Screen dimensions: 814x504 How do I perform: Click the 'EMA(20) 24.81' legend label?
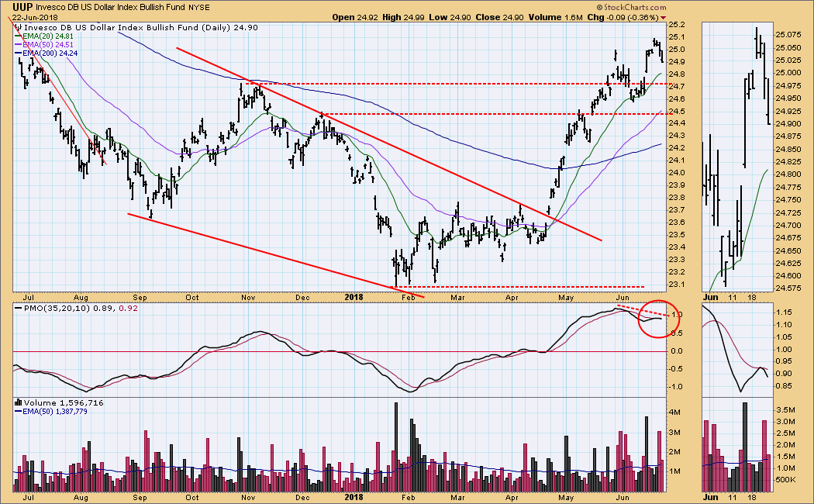coord(48,36)
